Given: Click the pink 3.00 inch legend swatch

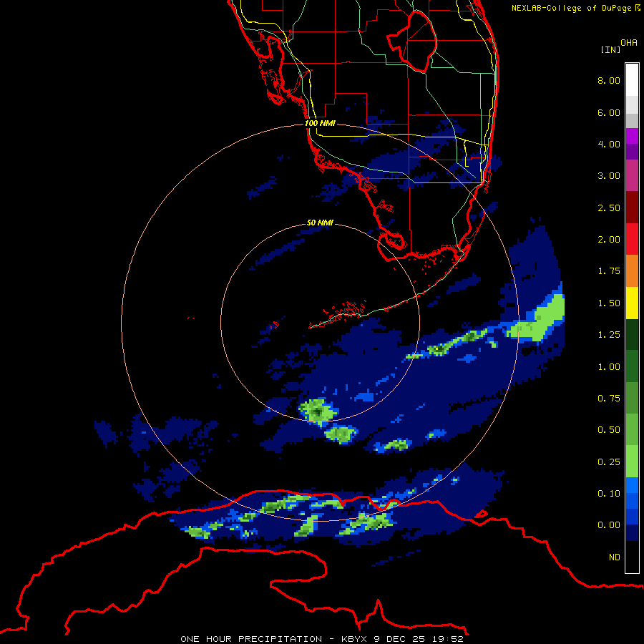Looking at the screenshot, I should tap(632, 175).
